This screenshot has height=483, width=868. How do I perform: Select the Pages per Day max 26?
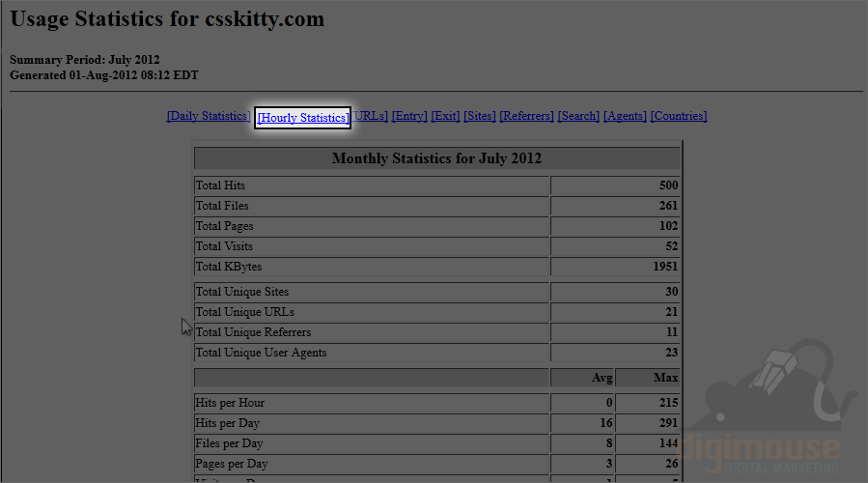(671, 465)
